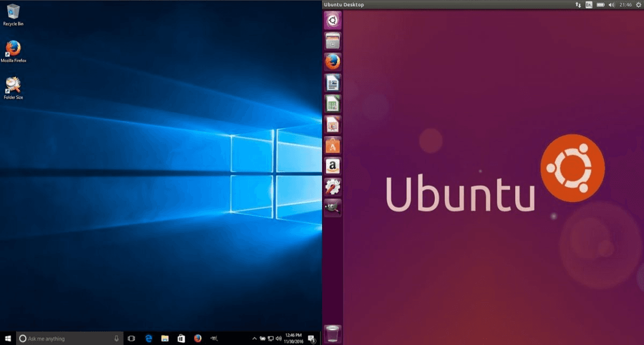Open the Ubuntu Dash search button

coord(333,20)
